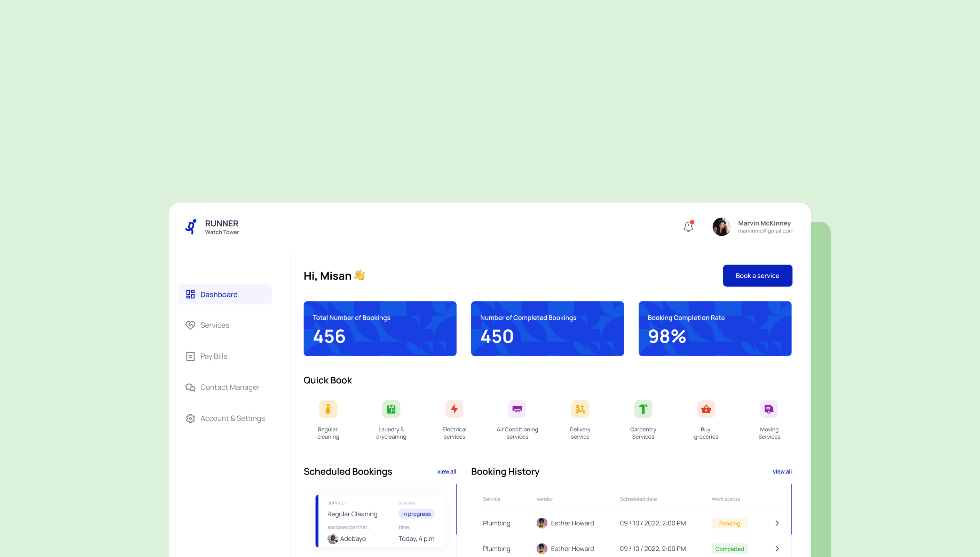Click the Quick Book heading

[327, 380]
